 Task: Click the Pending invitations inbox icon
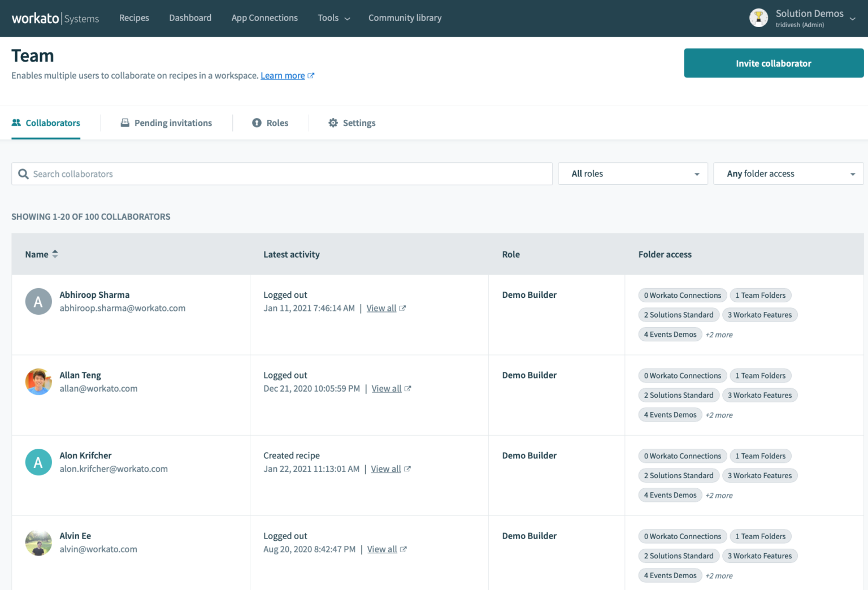tap(124, 123)
